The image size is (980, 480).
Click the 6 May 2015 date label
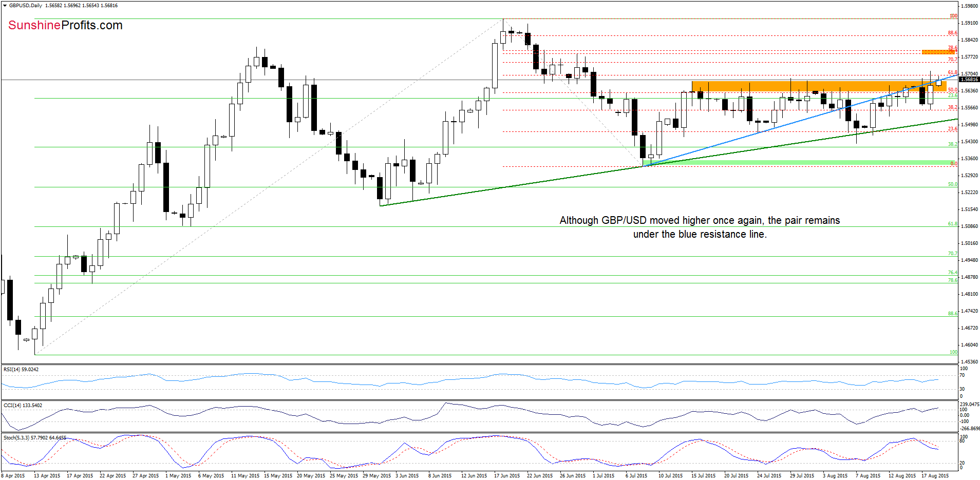click(211, 476)
